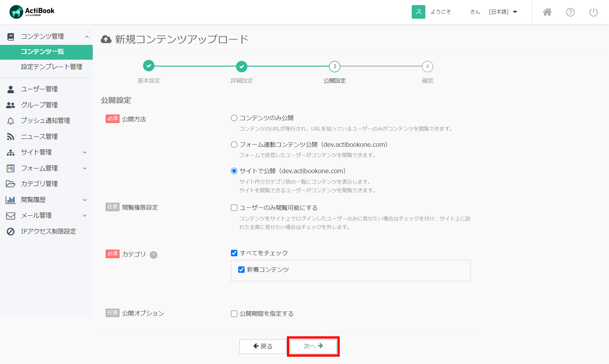Image resolution: width=609 pixels, height=364 pixels.
Task: Click 確認 step label
Action: [427, 81]
